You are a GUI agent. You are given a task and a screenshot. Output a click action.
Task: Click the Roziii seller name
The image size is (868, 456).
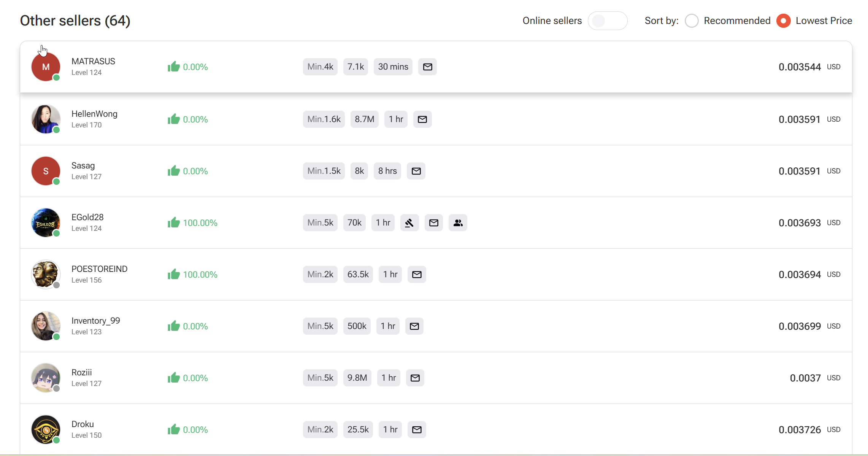pos(81,372)
